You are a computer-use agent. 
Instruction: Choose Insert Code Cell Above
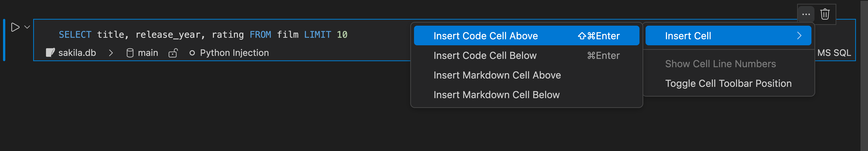click(x=485, y=36)
